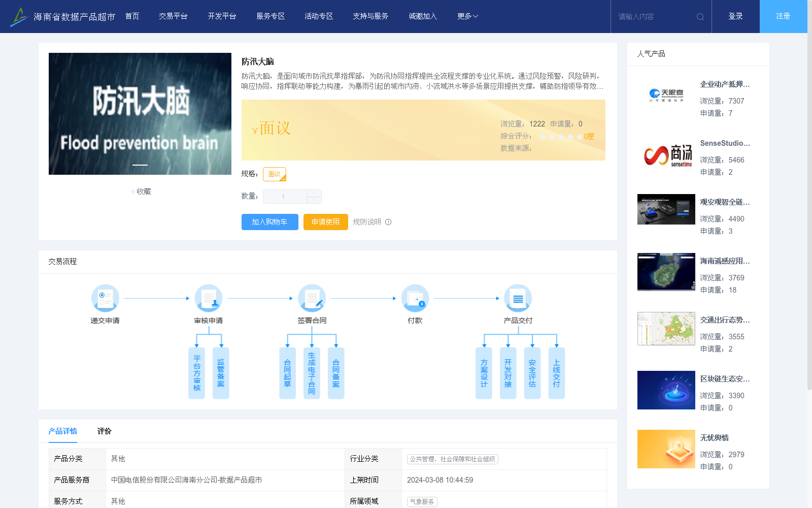The image size is (812, 508).
Task: Open the 服务专区 nav item
Action: pyautogui.click(x=270, y=16)
